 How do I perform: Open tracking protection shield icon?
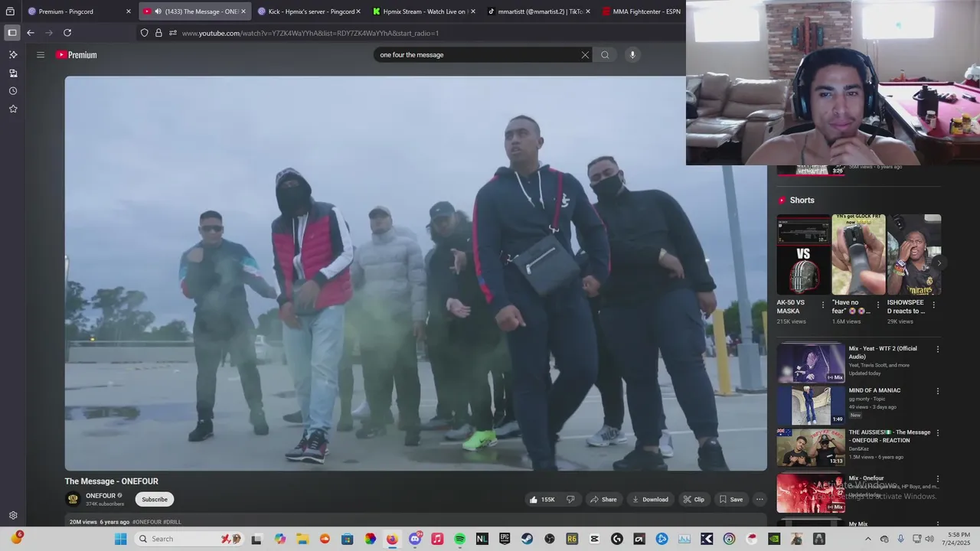[x=144, y=33]
